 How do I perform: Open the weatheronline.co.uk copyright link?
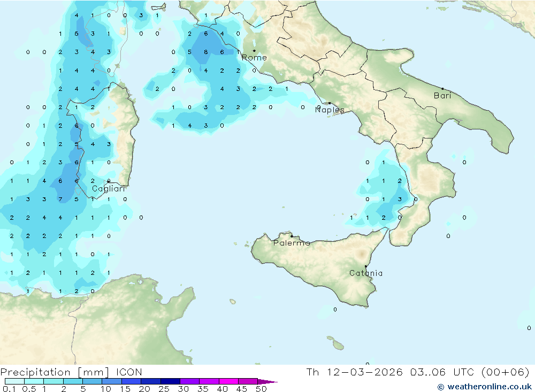tap(485, 387)
